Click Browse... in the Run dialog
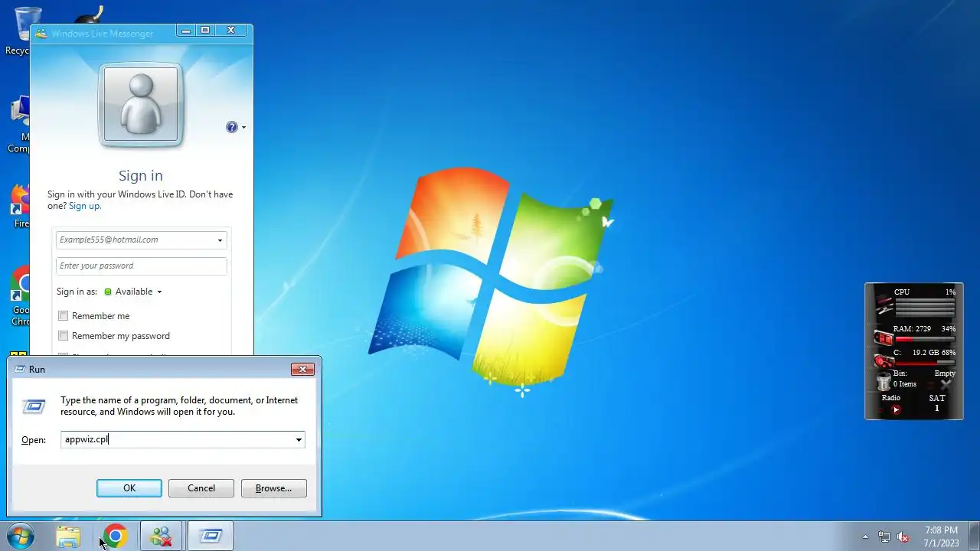This screenshot has height=551, width=980. pyautogui.click(x=273, y=488)
